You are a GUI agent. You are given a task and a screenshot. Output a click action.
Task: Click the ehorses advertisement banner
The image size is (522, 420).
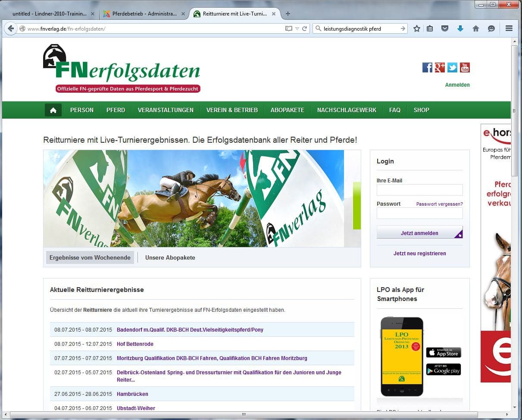(x=496, y=253)
